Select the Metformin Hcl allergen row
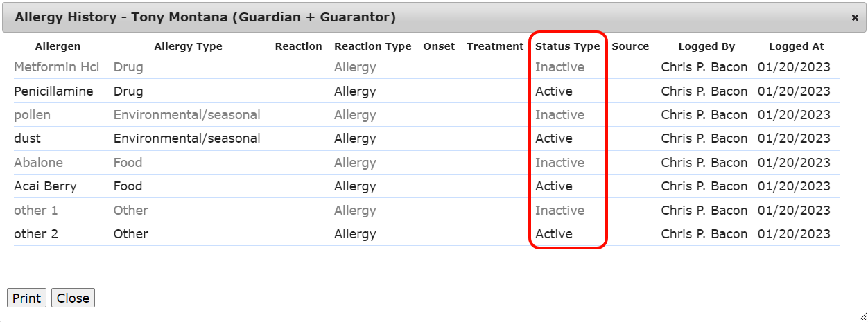Screen dimensions: 868x322 (57, 67)
